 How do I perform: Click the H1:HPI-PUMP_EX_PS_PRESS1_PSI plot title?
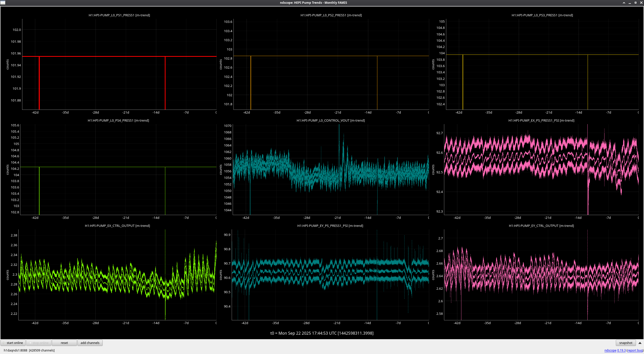[x=541, y=120]
